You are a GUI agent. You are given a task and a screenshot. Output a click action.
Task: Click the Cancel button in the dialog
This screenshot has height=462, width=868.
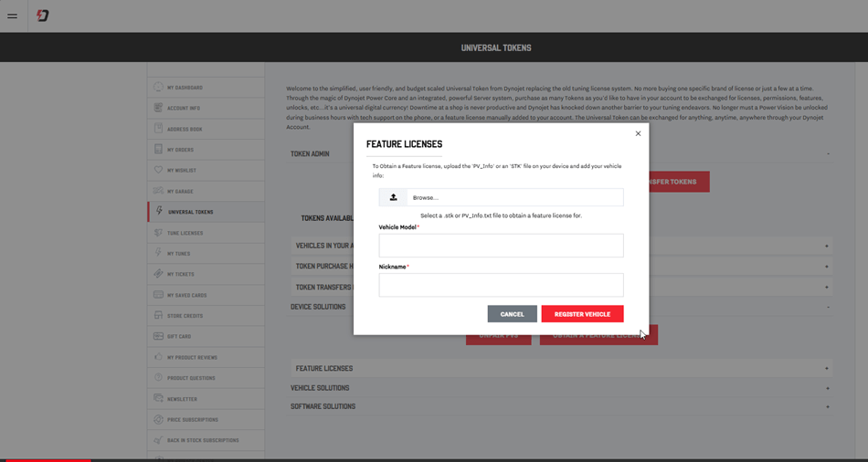click(512, 314)
